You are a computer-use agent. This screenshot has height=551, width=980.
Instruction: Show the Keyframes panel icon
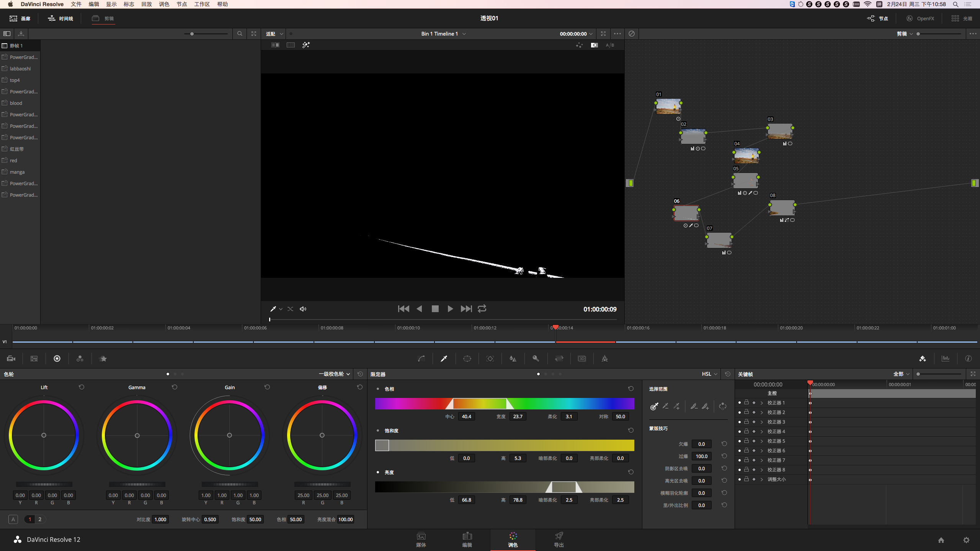coord(923,359)
